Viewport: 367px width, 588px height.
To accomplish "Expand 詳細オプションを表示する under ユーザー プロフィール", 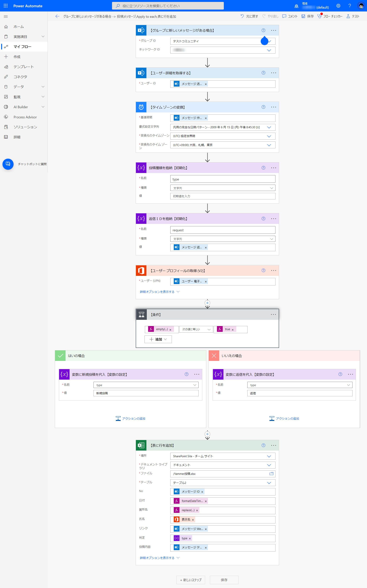I will pos(159,292).
